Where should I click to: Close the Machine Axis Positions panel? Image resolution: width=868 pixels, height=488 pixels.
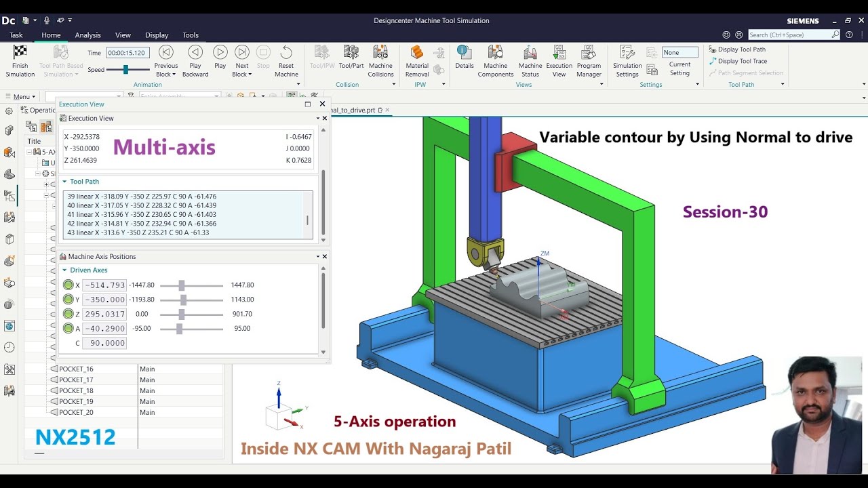(324, 256)
